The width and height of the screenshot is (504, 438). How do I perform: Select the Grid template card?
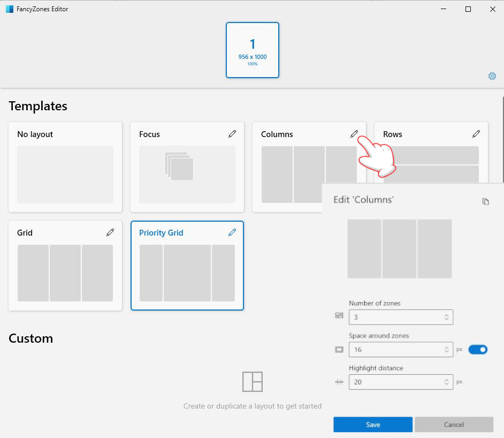[x=65, y=266]
